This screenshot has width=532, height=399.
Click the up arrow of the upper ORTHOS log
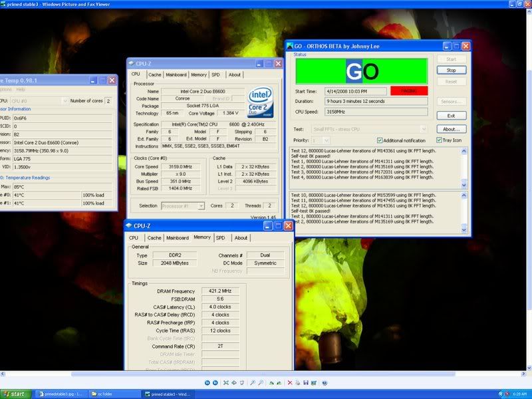pyautogui.click(x=464, y=151)
